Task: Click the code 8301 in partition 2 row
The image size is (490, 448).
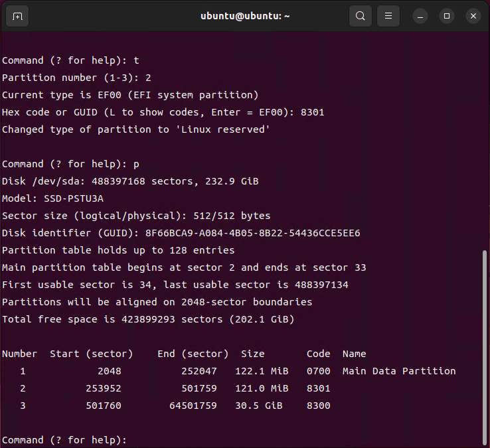Action: click(x=318, y=388)
